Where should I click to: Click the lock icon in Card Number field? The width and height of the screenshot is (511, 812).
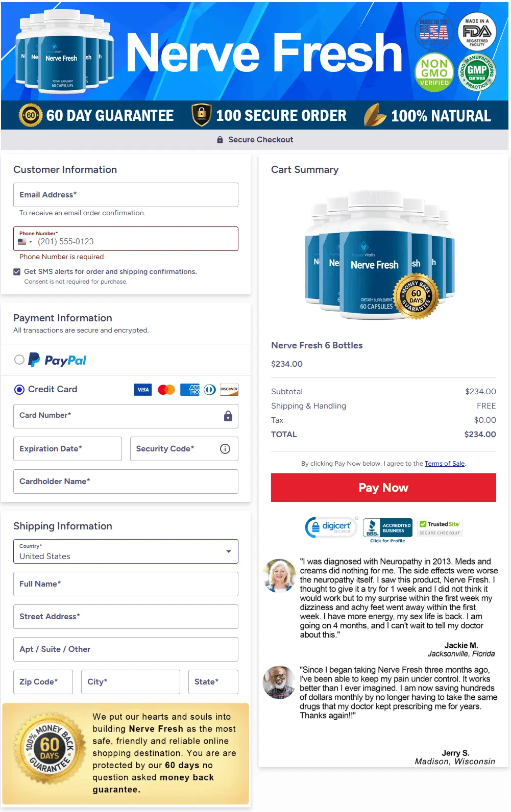228,416
